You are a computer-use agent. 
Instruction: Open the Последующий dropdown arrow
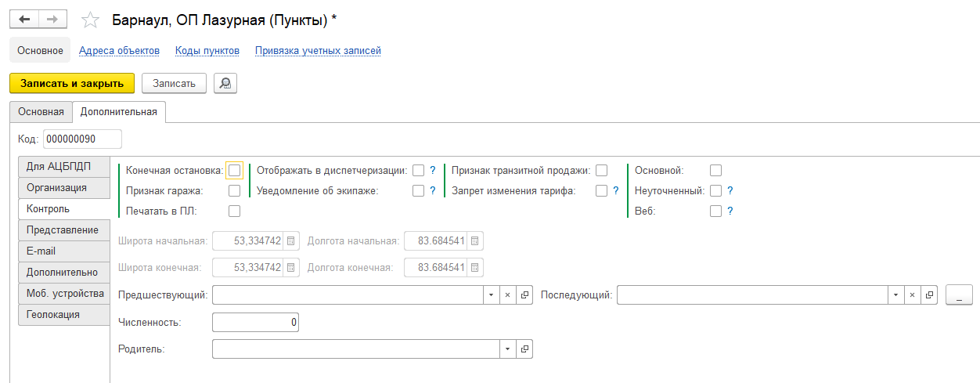click(x=895, y=295)
